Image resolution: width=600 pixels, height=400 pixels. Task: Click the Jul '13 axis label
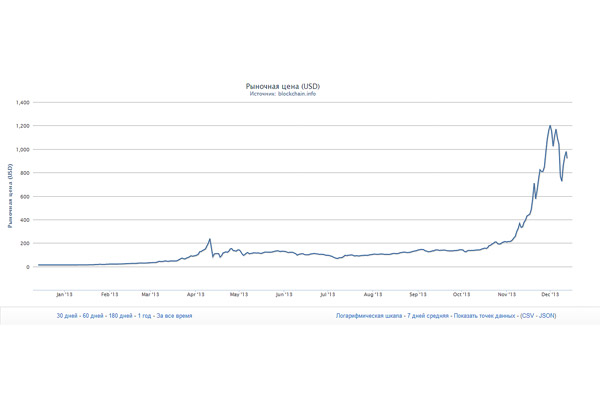pos(329,294)
